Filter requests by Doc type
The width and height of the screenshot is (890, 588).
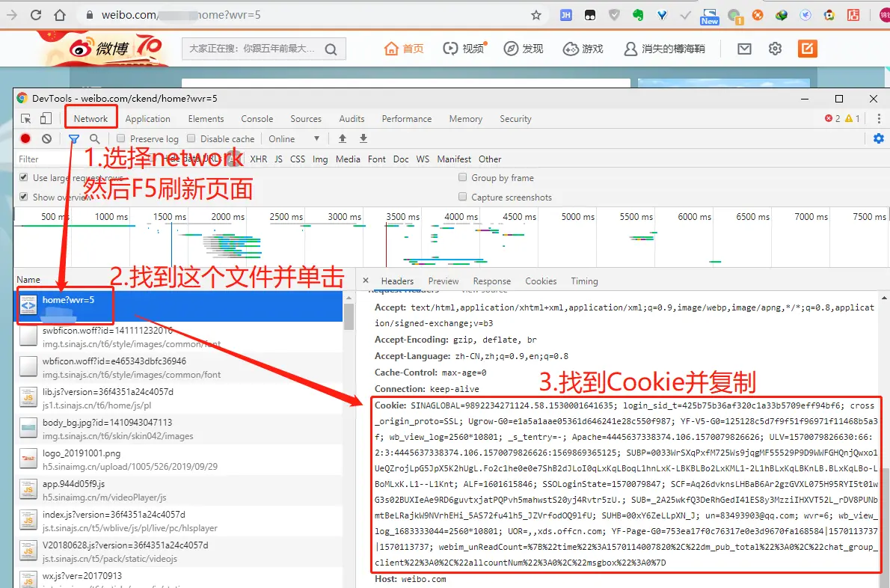tap(401, 159)
